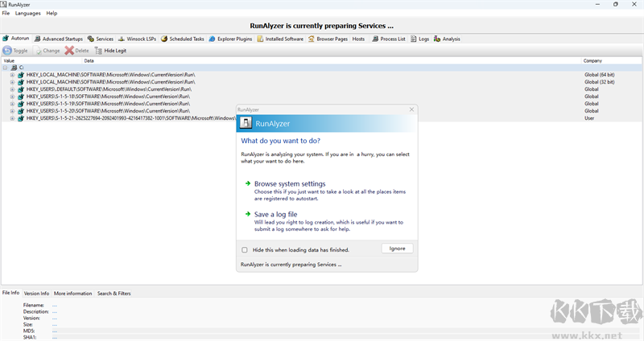Choose Save a log file option
Viewport: 644px width, 341px height.
(275, 214)
